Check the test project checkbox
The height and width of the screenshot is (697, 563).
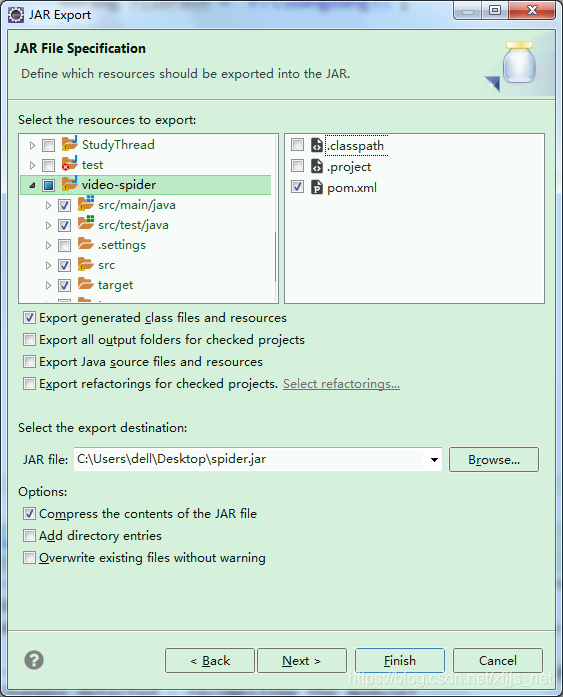point(48,165)
